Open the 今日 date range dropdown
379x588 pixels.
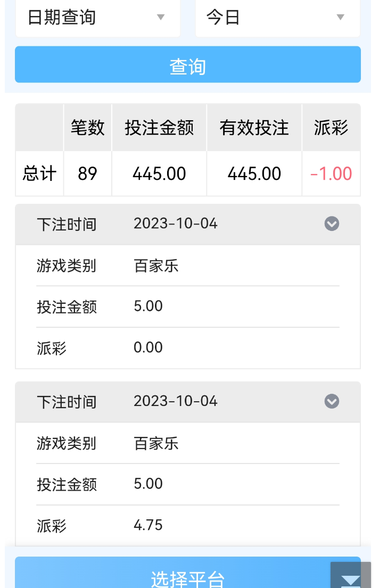coord(277,18)
